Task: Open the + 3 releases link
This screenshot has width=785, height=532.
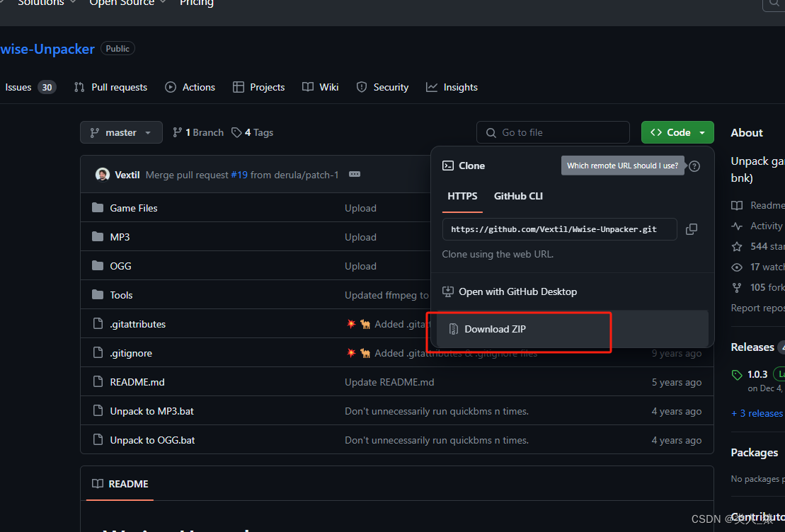Action: point(757,413)
